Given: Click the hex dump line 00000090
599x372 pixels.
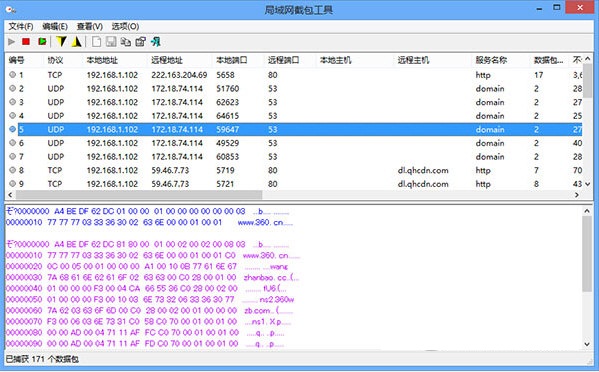Looking at the screenshot, I should [145, 343].
